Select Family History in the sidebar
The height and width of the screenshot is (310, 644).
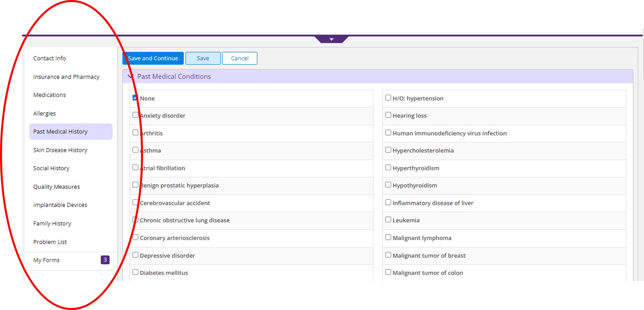point(52,224)
